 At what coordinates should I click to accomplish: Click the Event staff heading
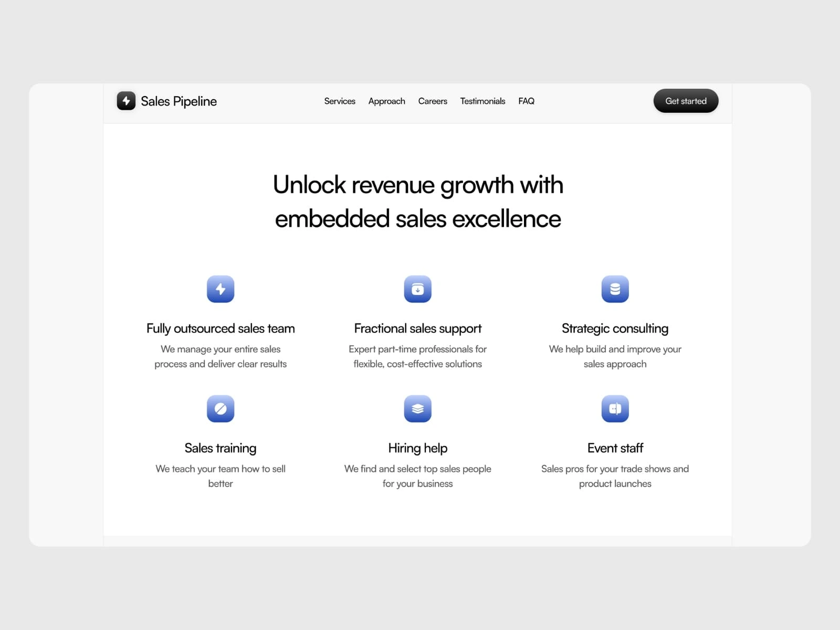click(615, 448)
